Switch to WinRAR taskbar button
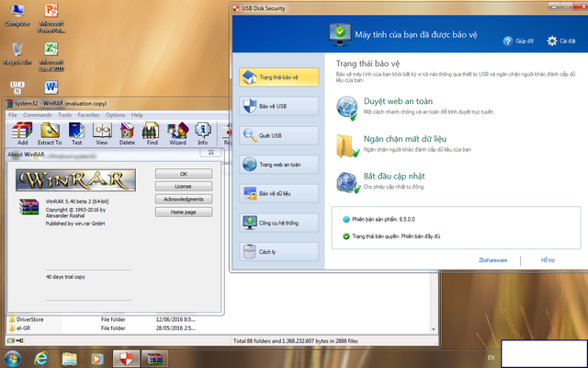This screenshot has height=368, width=588. 154,359
